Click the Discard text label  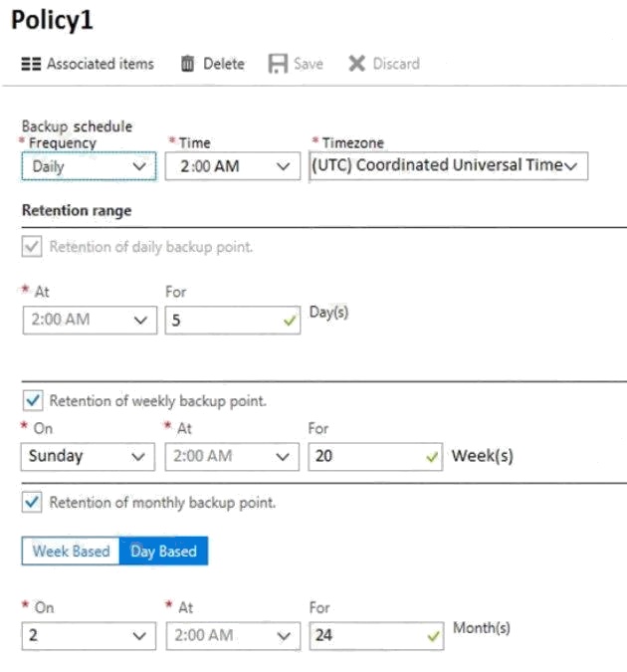396,64
